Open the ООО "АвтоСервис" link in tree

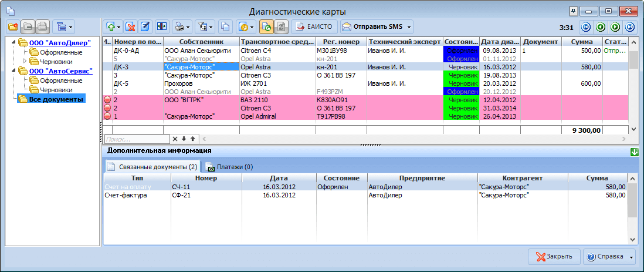[x=61, y=70]
